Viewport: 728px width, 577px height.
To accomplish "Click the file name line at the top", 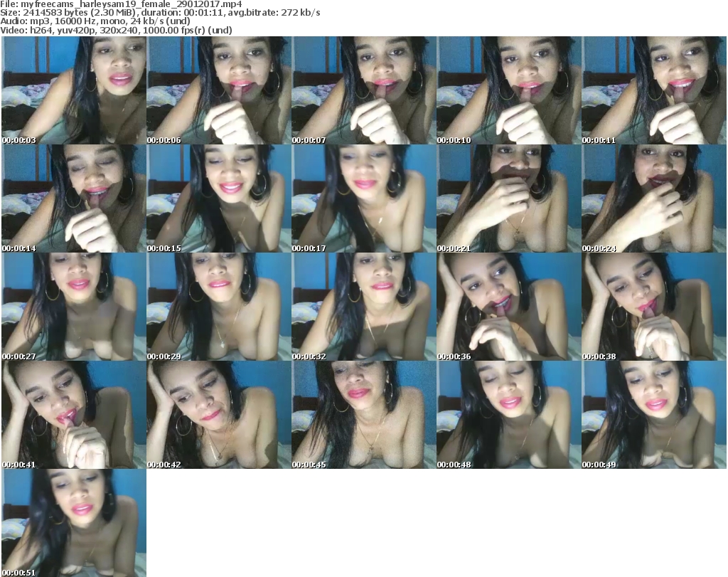I will pyautogui.click(x=121, y=4).
